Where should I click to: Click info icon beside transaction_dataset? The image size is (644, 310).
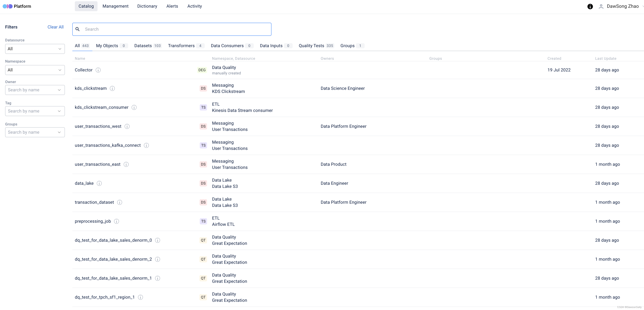pos(120,202)
